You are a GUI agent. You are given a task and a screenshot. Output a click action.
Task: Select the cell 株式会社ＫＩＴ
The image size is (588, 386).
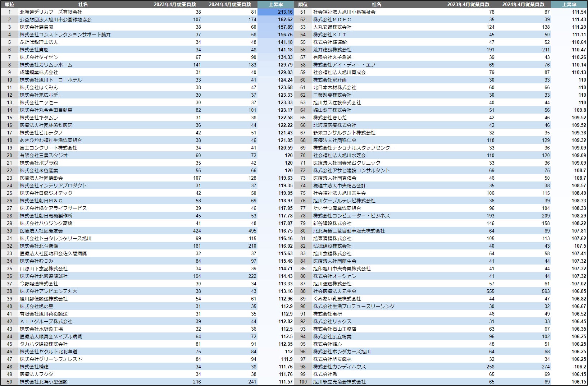(x=330, y=35)
